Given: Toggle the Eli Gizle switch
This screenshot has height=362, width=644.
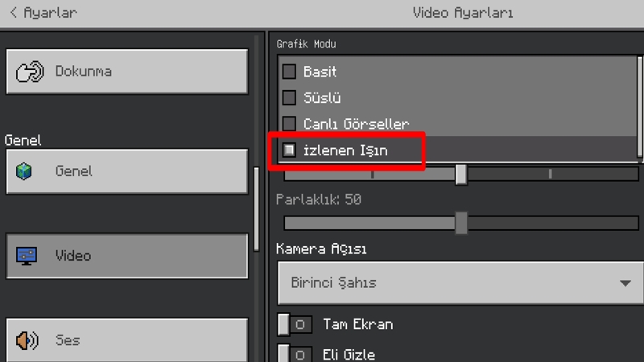Looking at the screenshot, I should (x=294, y=354).
